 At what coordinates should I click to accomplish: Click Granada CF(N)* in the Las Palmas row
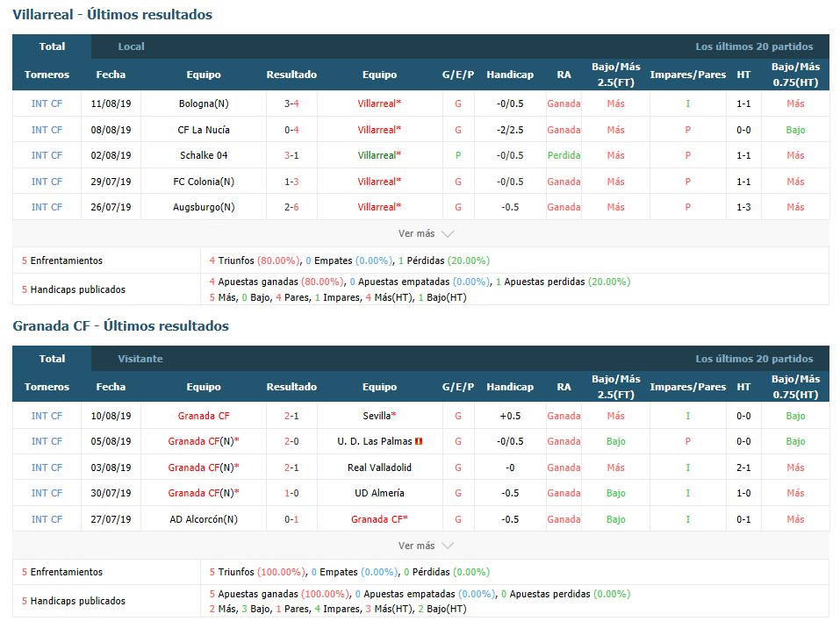click(204, 441)
